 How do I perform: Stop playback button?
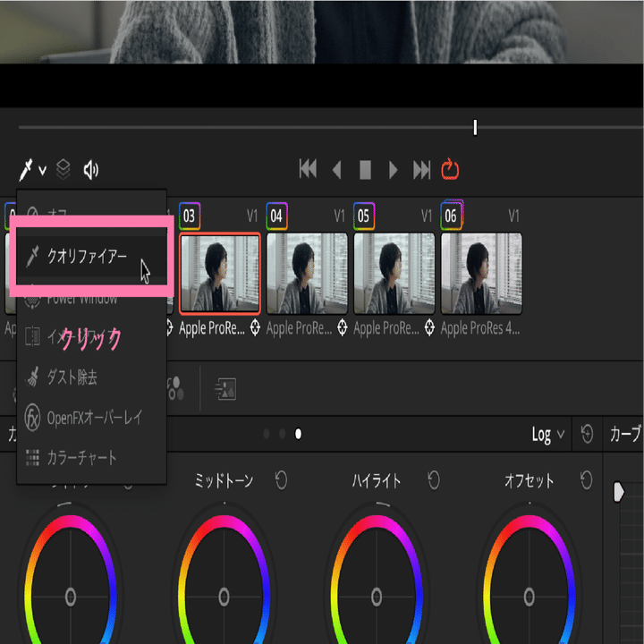[365, 170]
